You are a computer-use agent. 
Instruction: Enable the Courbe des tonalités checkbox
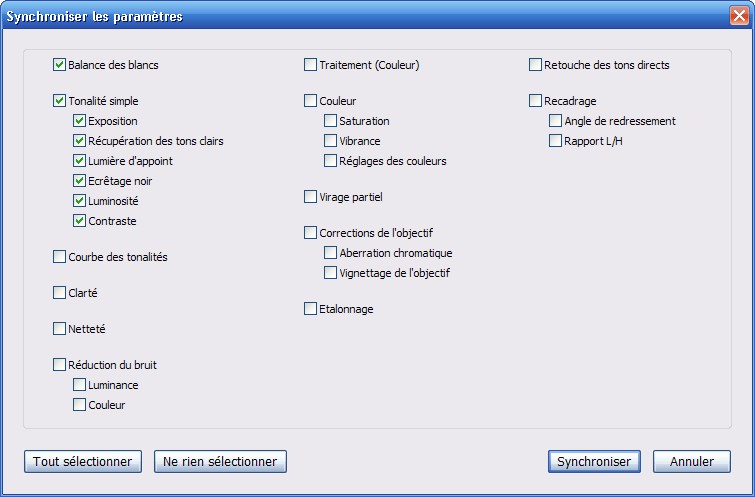pos(59,257)
